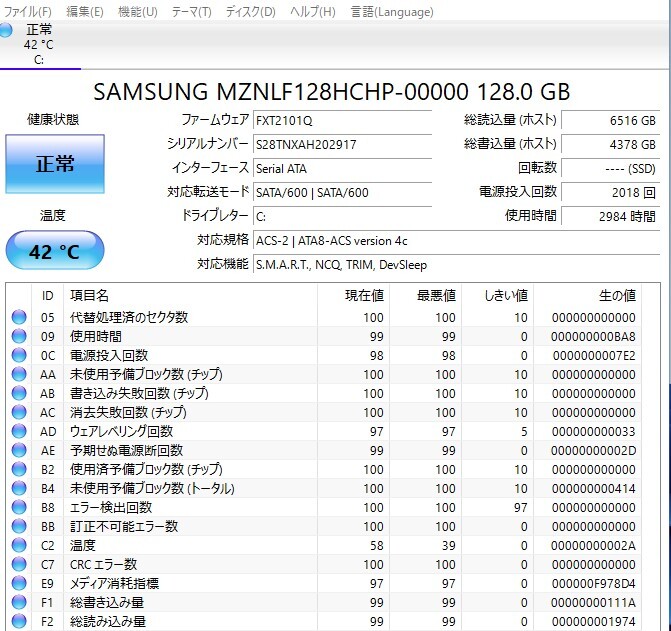The width and height of the screenshot is (671, 631).
Task: Click the 生の値 column header
Action: point(616,295)
